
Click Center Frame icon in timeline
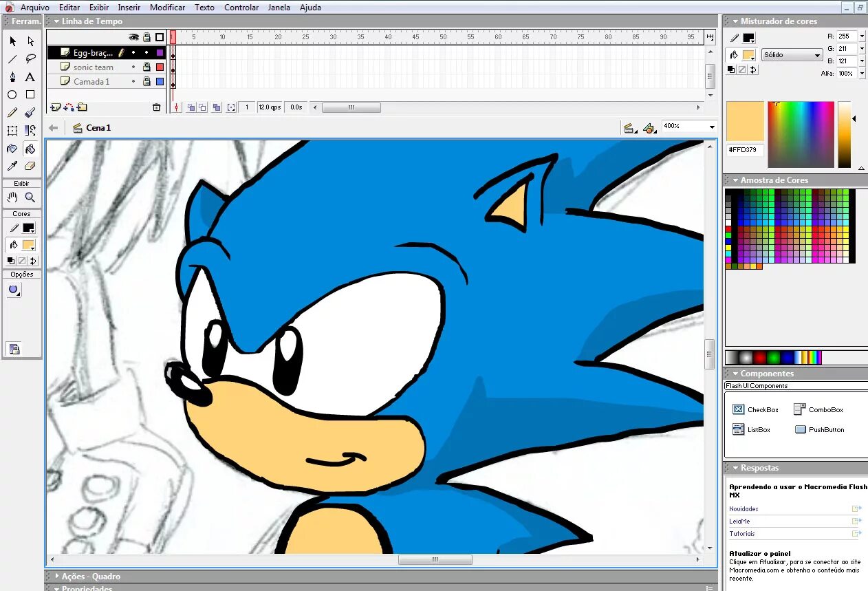pos(177,107)
